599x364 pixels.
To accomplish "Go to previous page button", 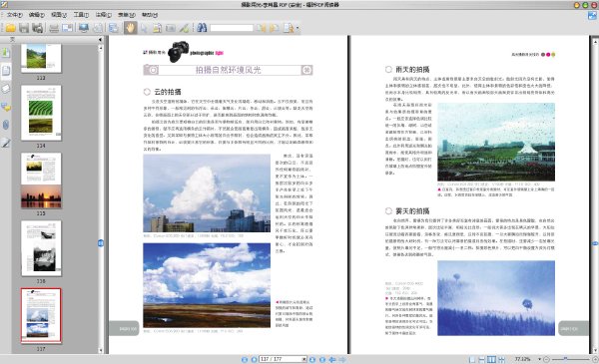I will point(254,359).
